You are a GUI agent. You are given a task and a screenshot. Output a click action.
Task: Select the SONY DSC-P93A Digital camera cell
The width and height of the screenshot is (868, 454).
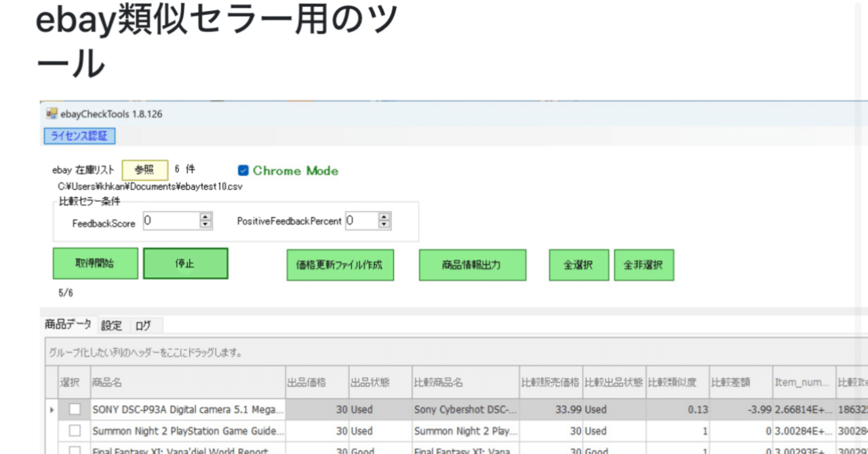[186, 409]
